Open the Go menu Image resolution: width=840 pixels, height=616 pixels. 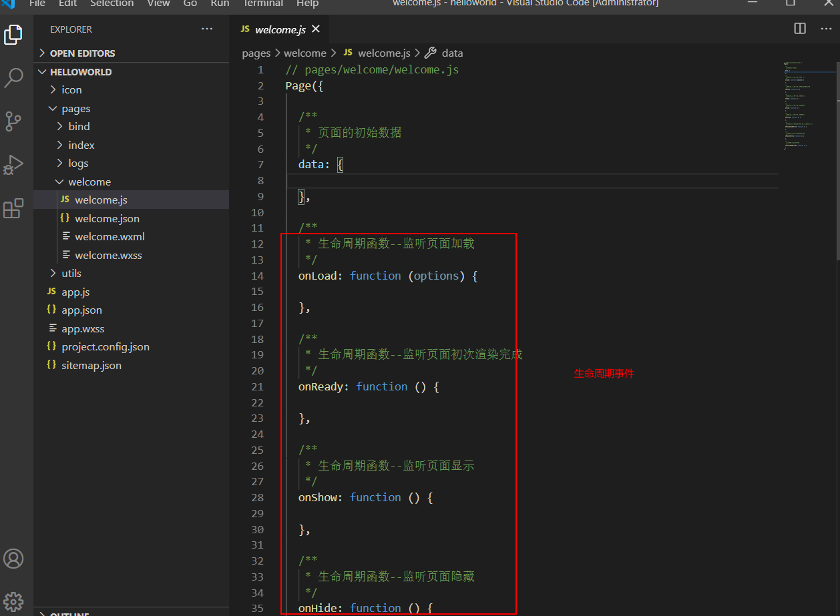pos(190,3)
